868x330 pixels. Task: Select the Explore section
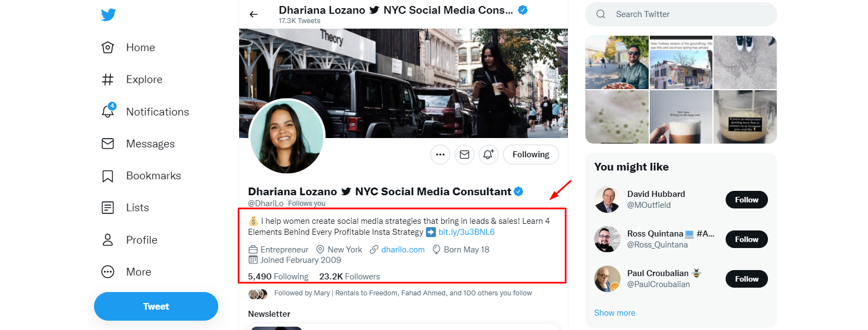pos(144,79)
